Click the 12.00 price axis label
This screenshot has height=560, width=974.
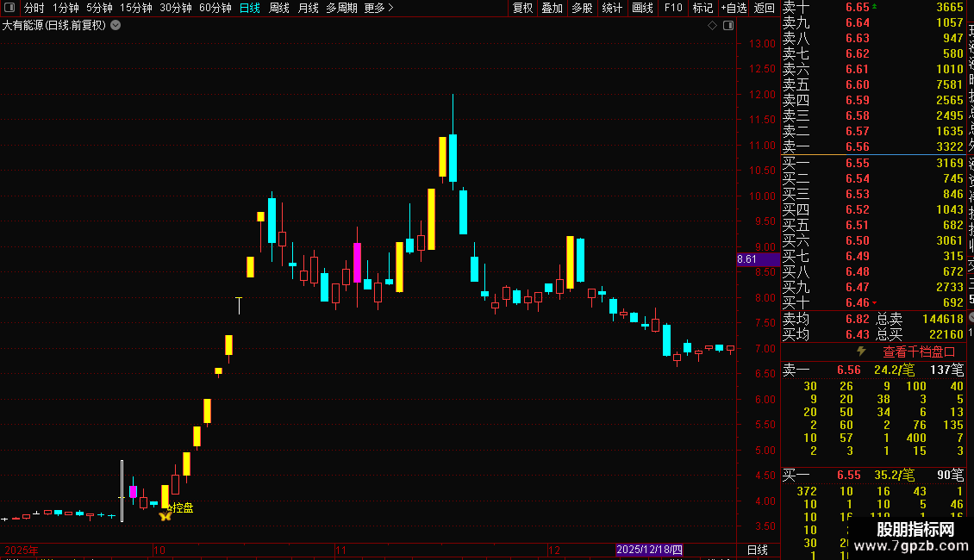(762, 95)
